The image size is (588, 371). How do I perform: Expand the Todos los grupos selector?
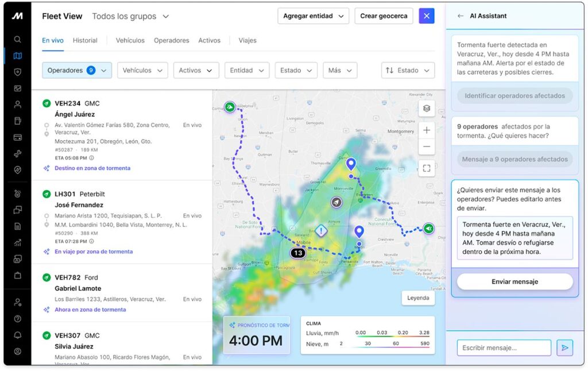pos(130,16)
